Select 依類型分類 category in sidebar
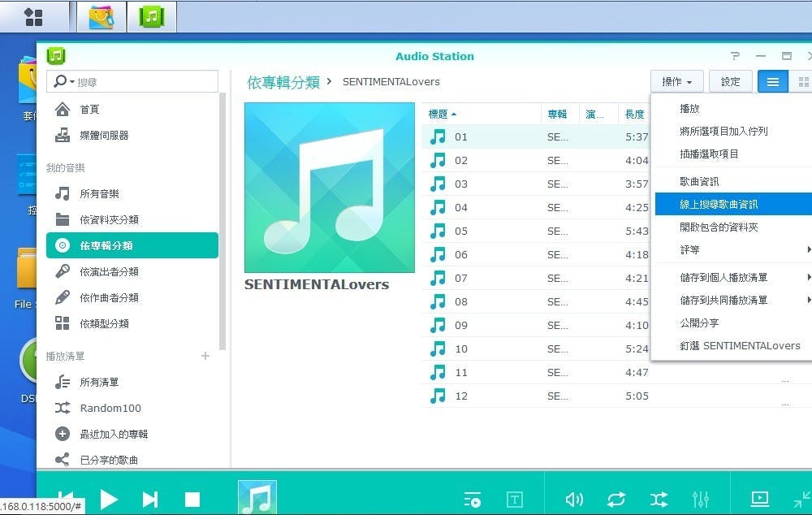 (x=106, y=323)
